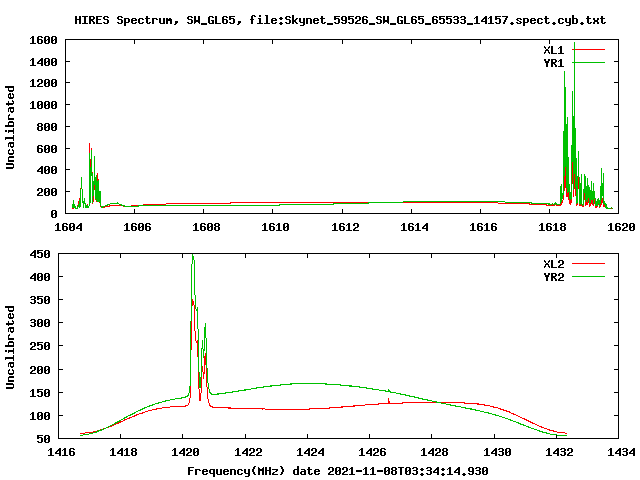Click the 250 y-axis tick label
Viewport: 640px width, 480px height.
(x=40, y=347)
